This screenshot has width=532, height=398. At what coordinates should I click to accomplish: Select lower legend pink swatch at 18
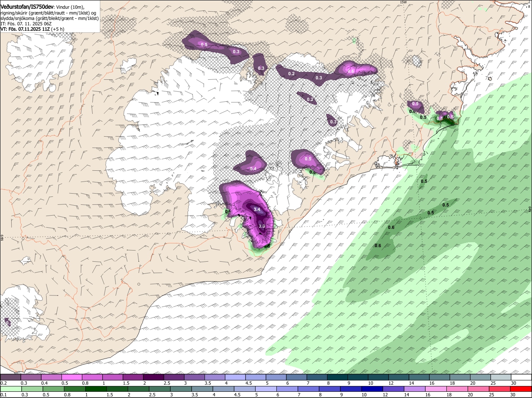458,389
